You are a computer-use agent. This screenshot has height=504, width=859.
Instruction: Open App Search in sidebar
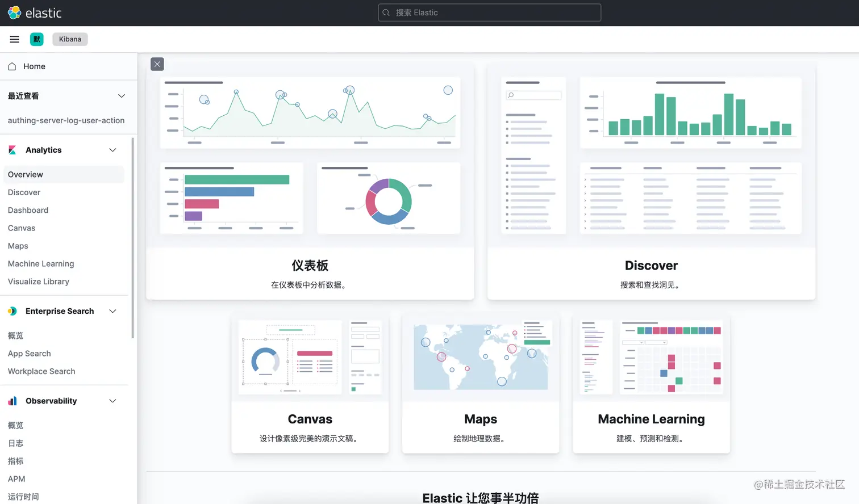[29, 354]
